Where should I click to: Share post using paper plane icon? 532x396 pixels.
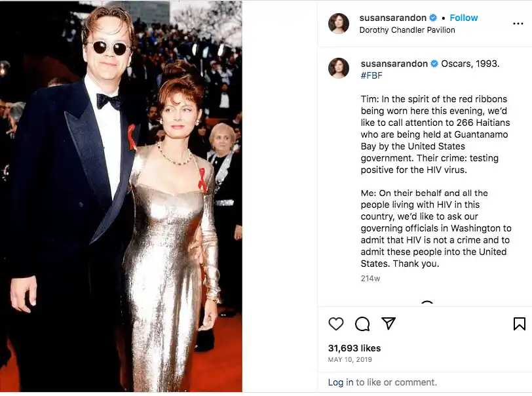coord(389,323)
